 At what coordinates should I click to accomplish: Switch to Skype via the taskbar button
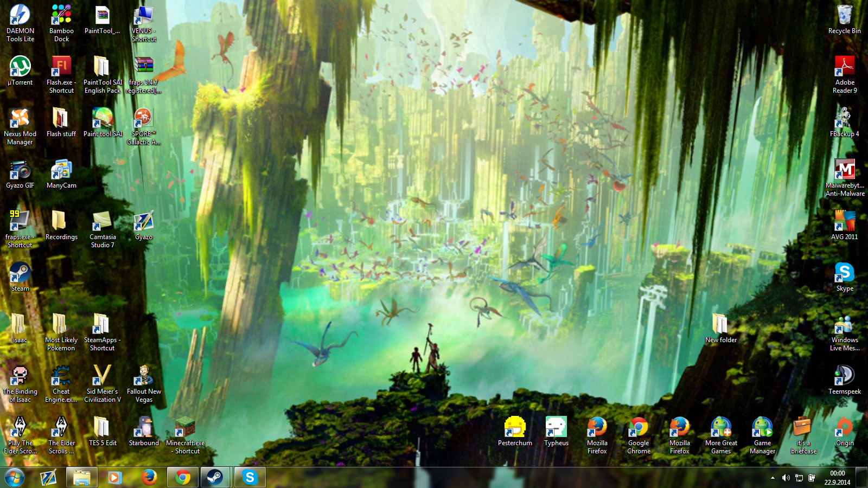[250, 478]
